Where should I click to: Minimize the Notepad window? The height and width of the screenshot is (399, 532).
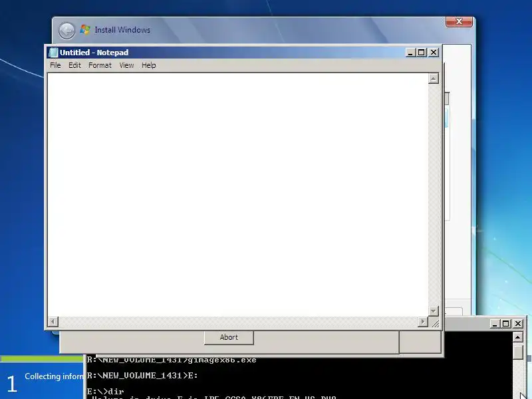(x=410, y=53)
